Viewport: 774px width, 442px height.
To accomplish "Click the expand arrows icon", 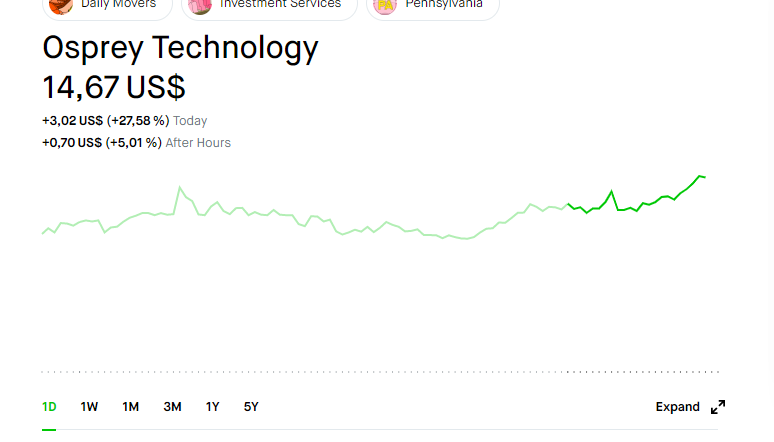I will [718, 407].
